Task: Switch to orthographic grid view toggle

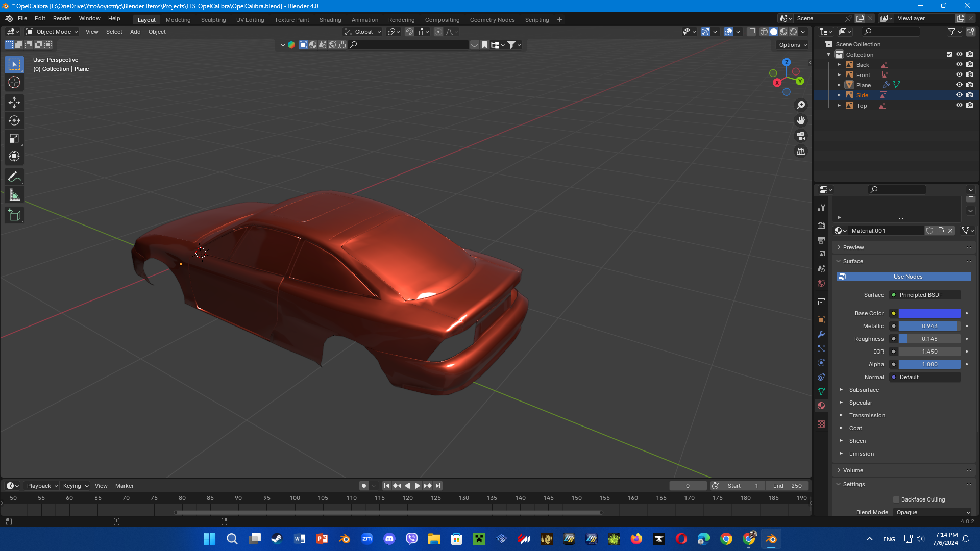Action: pyautogui.click(x=801, y=152)
